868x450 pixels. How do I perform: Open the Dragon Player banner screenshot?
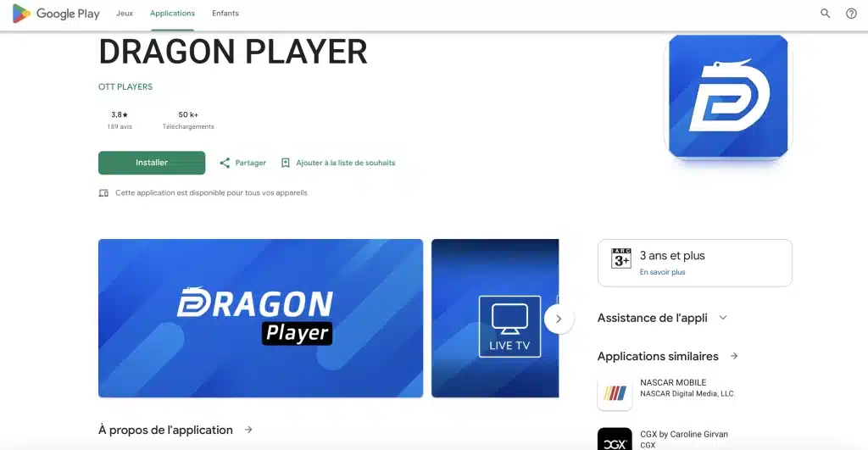(261, 319)
